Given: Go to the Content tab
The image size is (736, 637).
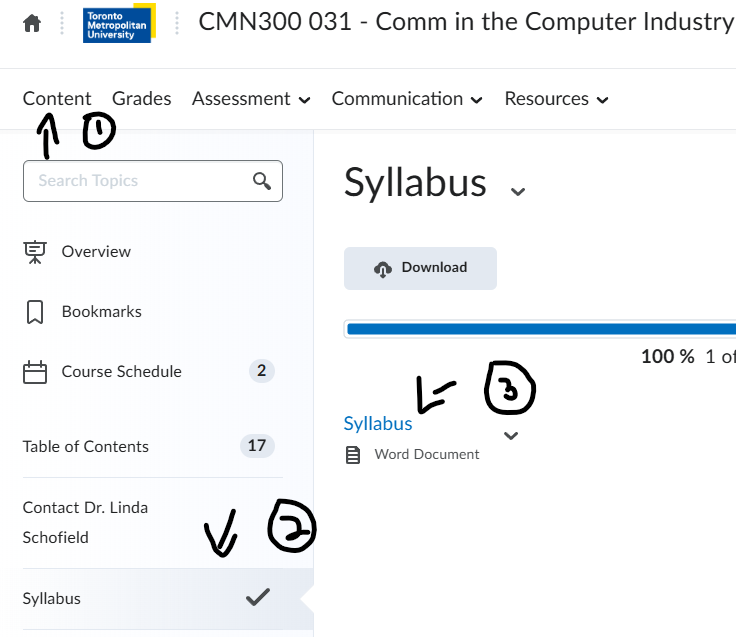Looking at the screenshot, I should [x=57, y=99].
